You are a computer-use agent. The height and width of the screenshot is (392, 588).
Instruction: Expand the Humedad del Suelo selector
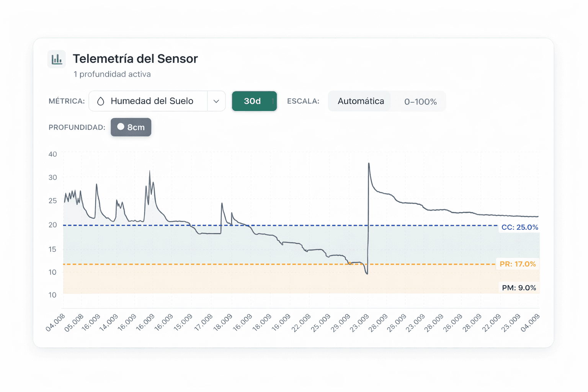157,101
